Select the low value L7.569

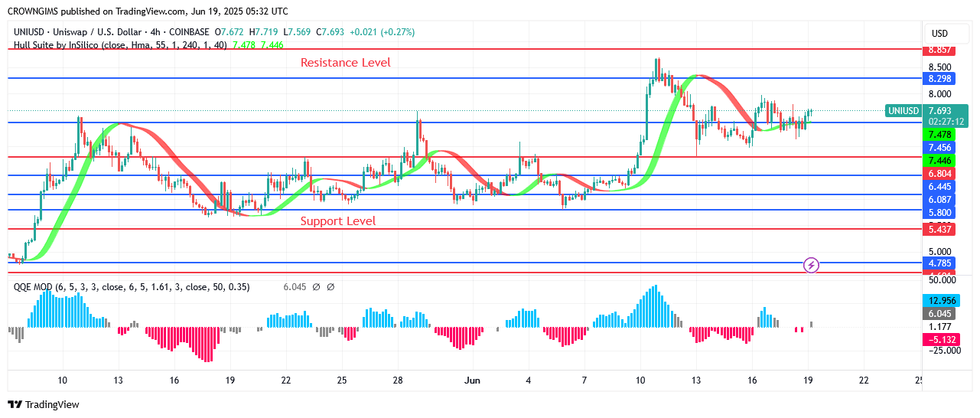(297, 32)
